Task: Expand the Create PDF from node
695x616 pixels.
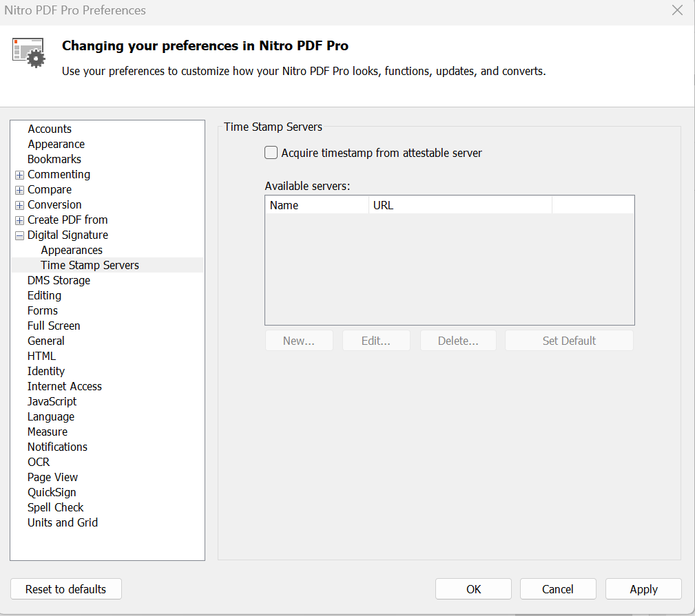Action: tap(19, 220)
